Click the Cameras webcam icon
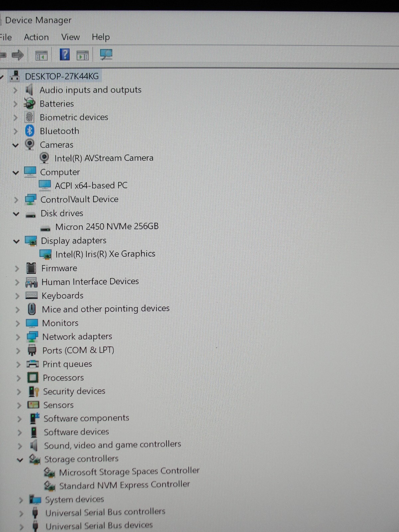This screenshot has width=399, height=532. pyautogui.click(x=30, y=144)
